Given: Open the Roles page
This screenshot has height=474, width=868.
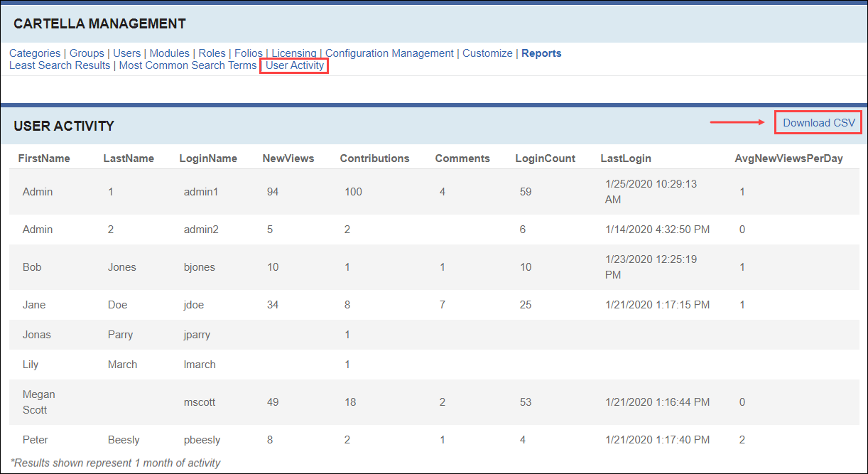Looking at the screenshot, I should click(212, 53).
